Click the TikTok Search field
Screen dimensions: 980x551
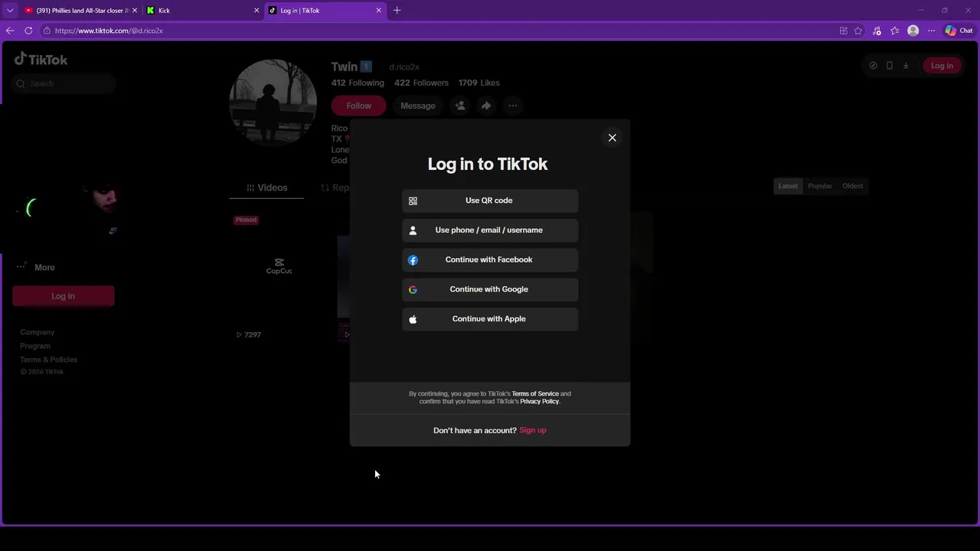64,83
